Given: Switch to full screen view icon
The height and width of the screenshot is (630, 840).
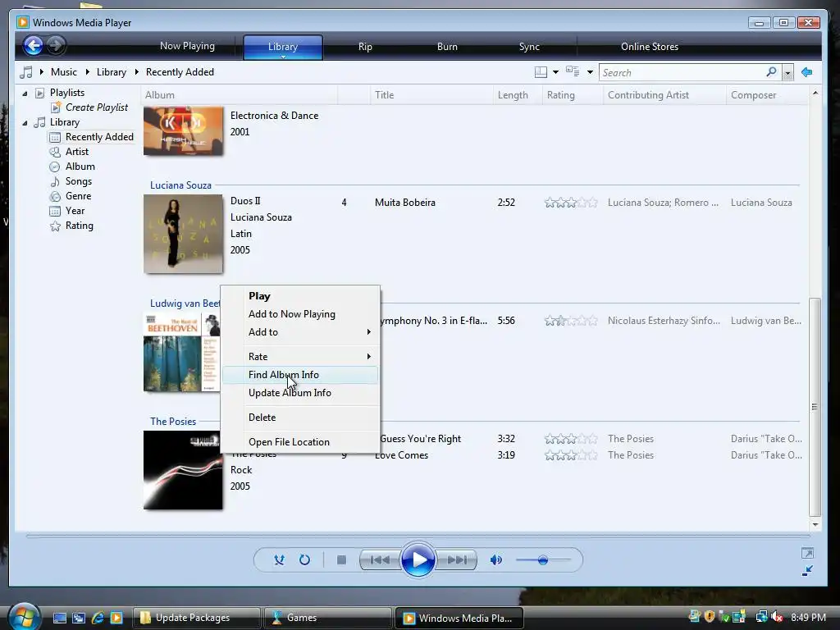Looking at the screenshot, I should point(807,553).
